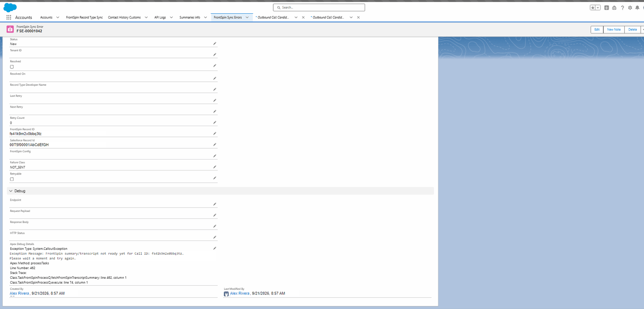Select the NOT_SENT failure class value
Image resolution: width=644 pixels, height=309 pixels.
(18, 167)
